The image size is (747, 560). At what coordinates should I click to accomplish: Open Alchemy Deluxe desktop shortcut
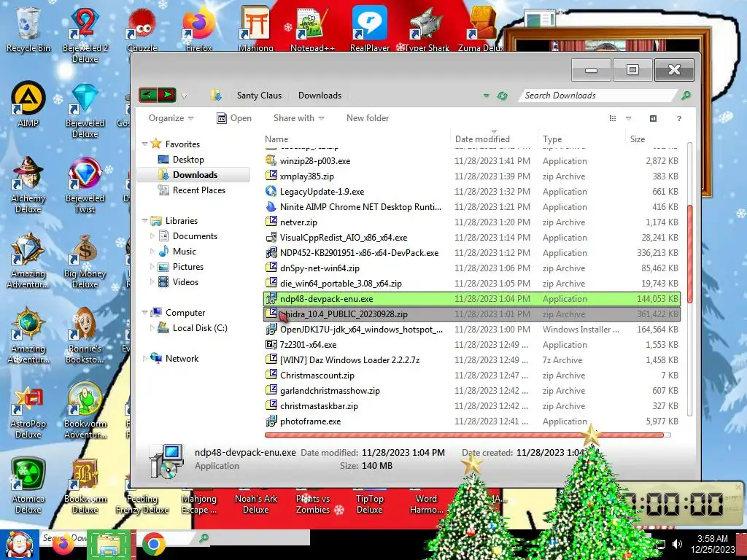28,186
